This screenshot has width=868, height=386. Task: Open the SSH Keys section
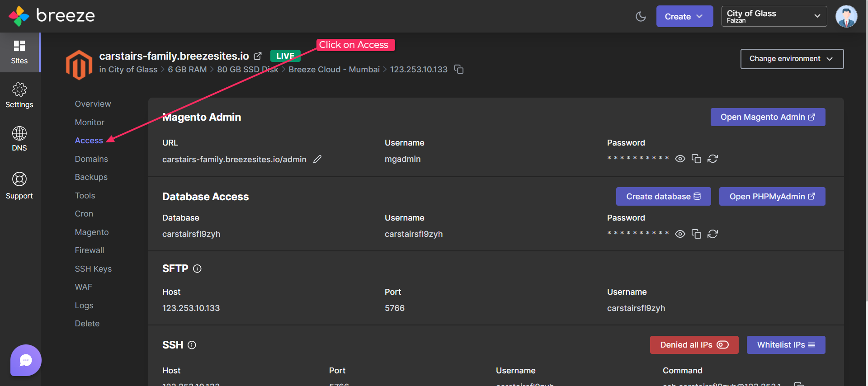point(93,269)
